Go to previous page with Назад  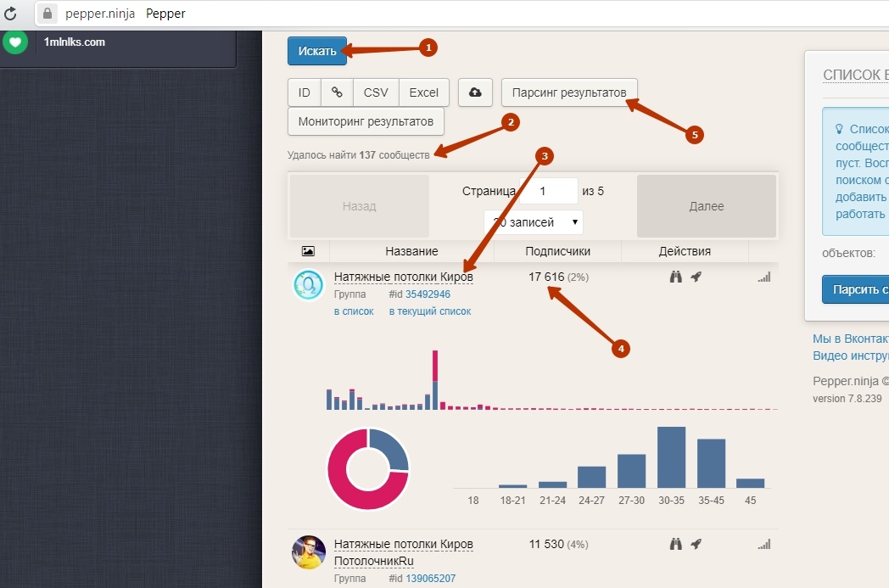(x=360, y=206)
